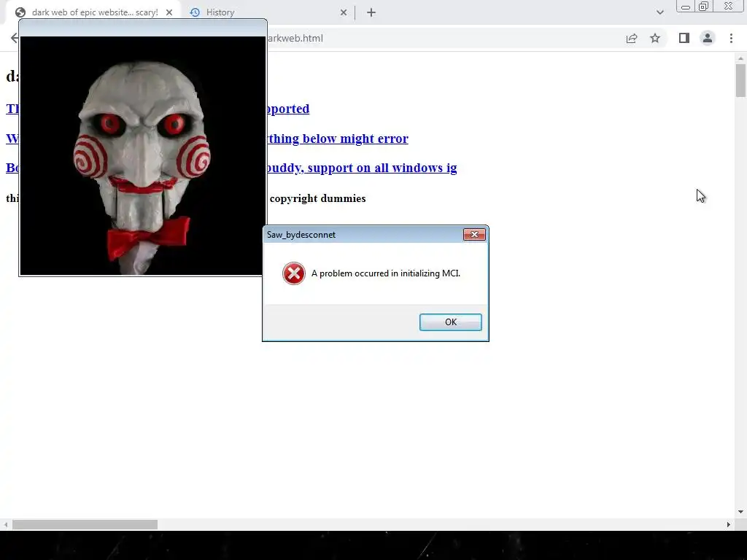Viewport: 747px width, 560px height.
Task: Minimize the browser window
Action: [686, 6]
